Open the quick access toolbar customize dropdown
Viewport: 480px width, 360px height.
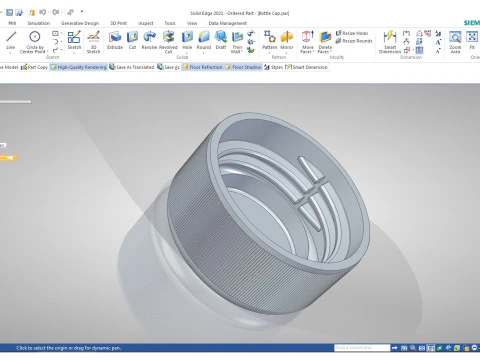(x=82, y=12)
